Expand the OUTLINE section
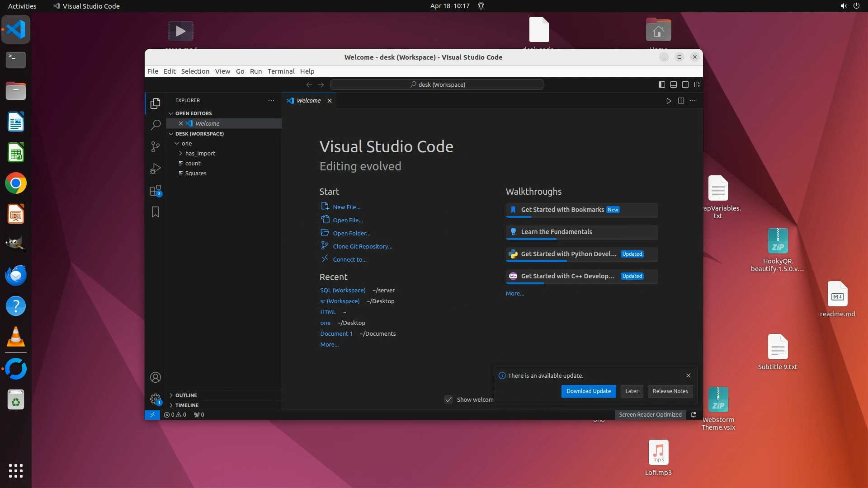The image size is (868, 488). 186,395
